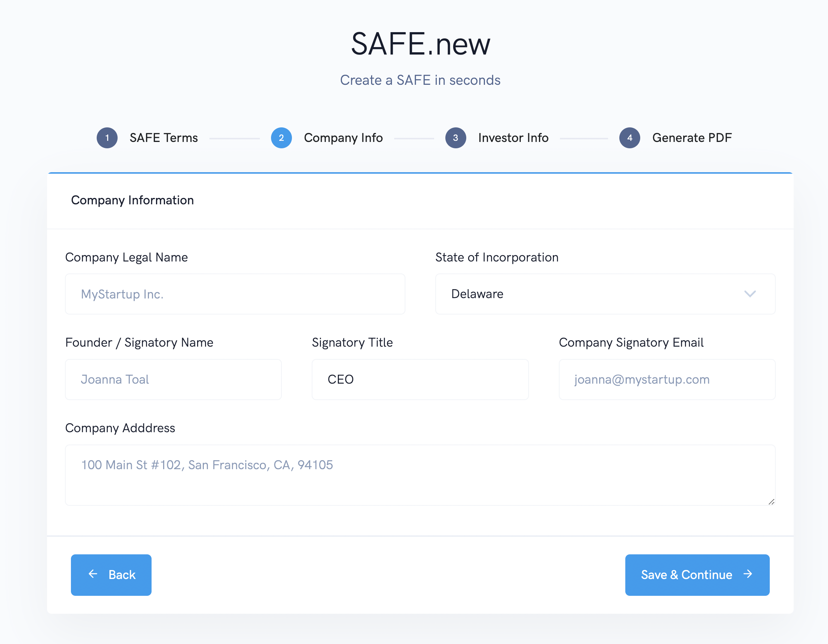This screenshot has height=644, width=828.
Task: Click the right arrow in Save & Continue
Action: 748,575
